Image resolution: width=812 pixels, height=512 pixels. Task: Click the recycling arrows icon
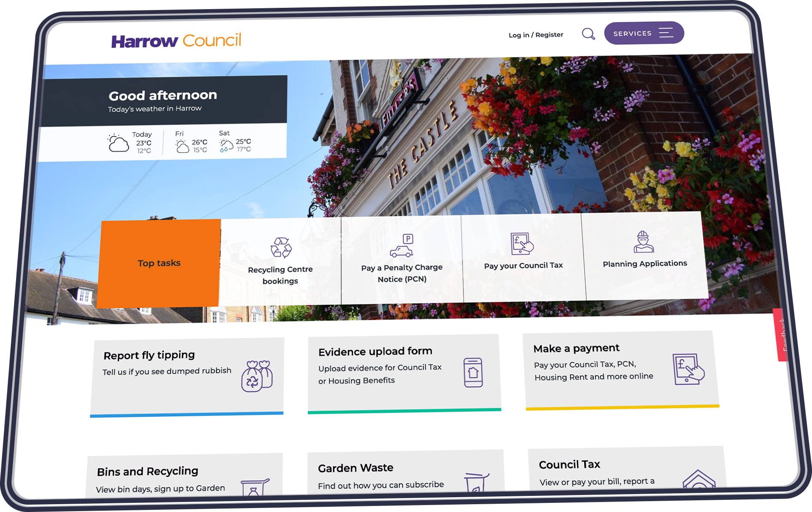(x=281, y=248)
